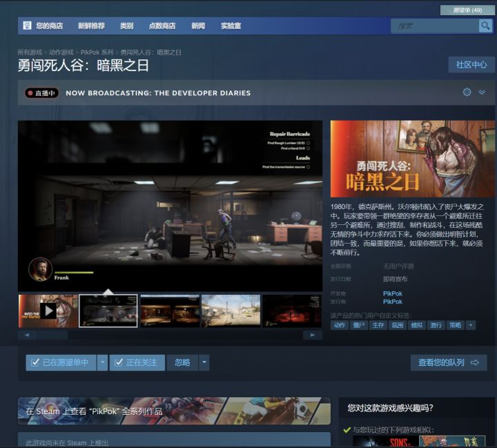Viewport: 497px width, 448px height.
Task: Toggle 正在关注 follow checkbox button
Action: pyautogui.click(x=137, y=362)
